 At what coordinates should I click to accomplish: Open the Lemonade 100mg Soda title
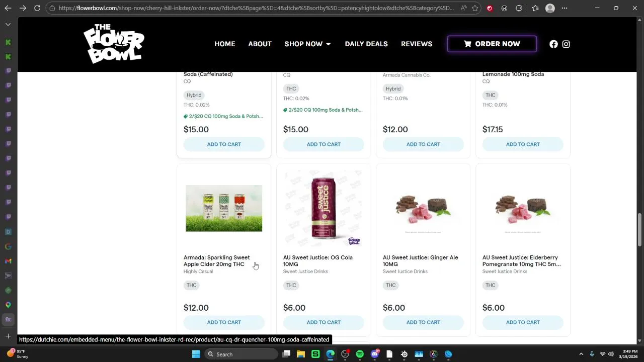[x=513, y=74]
